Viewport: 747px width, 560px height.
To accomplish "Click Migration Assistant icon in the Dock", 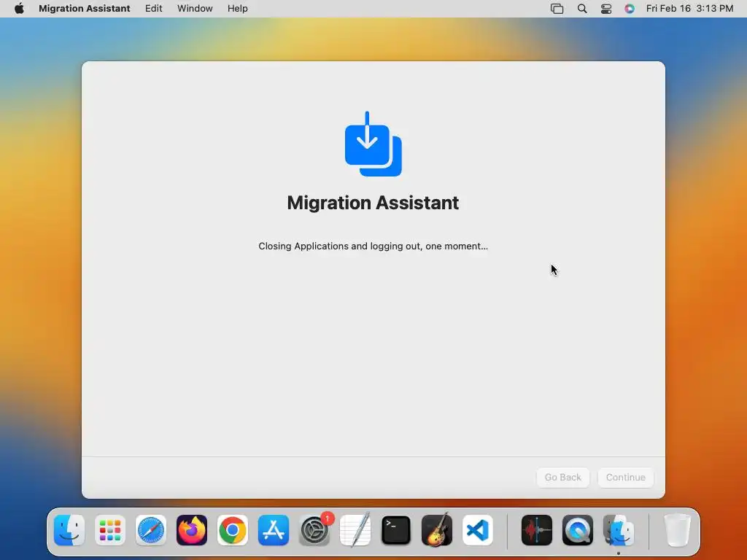I will [x=619, y=530].
